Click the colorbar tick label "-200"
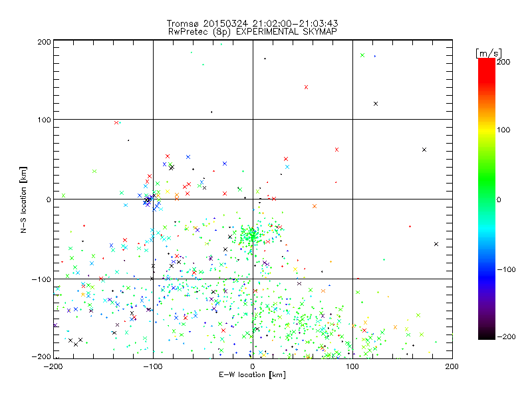This screenshot has width=532, height=399. click(506, 336)
